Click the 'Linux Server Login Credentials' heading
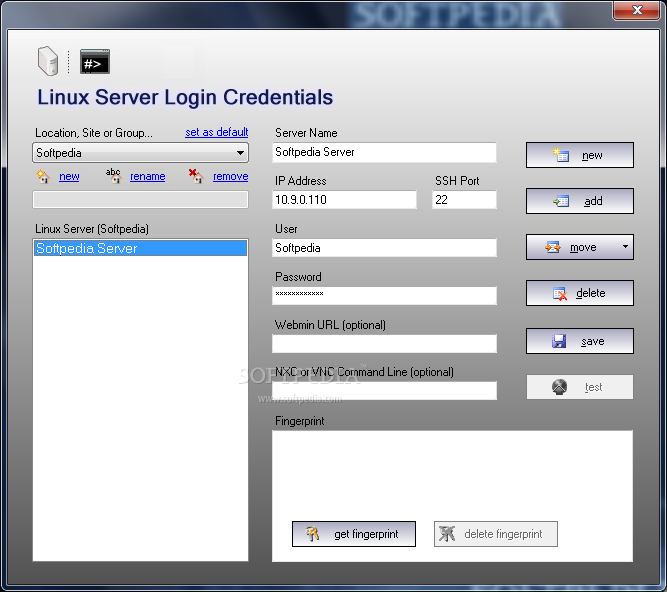Screen dimensions: 667x592 pos(185,97)
